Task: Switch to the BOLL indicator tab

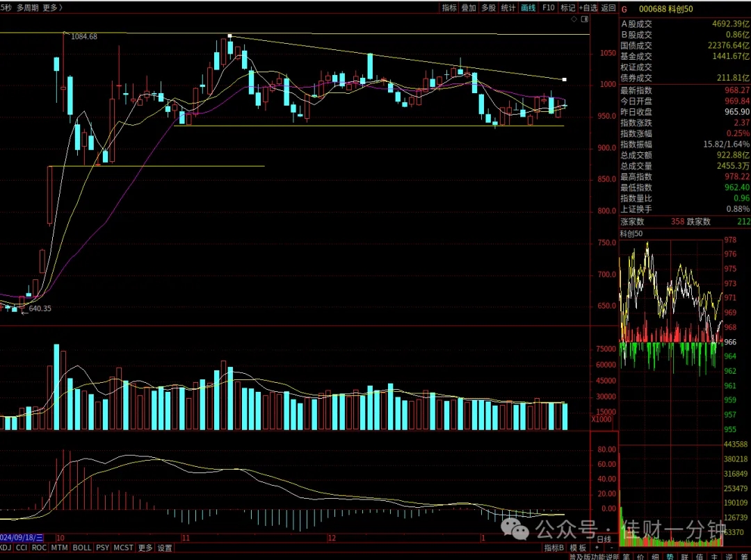Action: click(x=82, y=547)
